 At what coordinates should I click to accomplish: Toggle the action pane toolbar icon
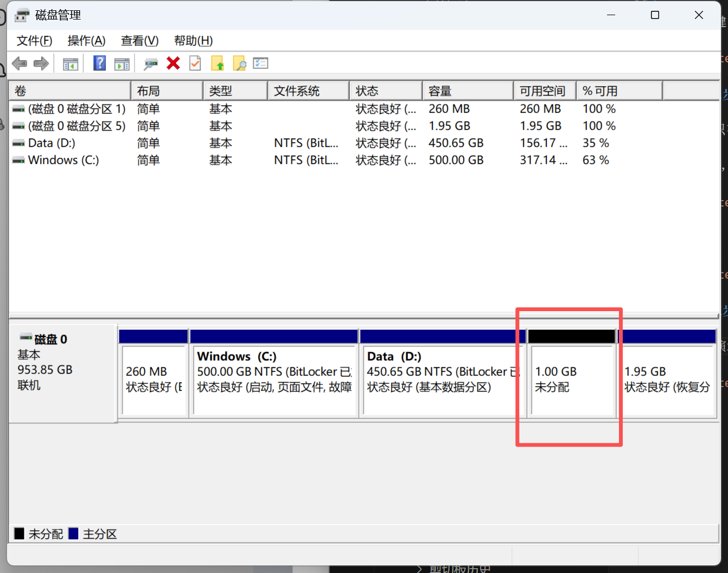click(122, 64)
